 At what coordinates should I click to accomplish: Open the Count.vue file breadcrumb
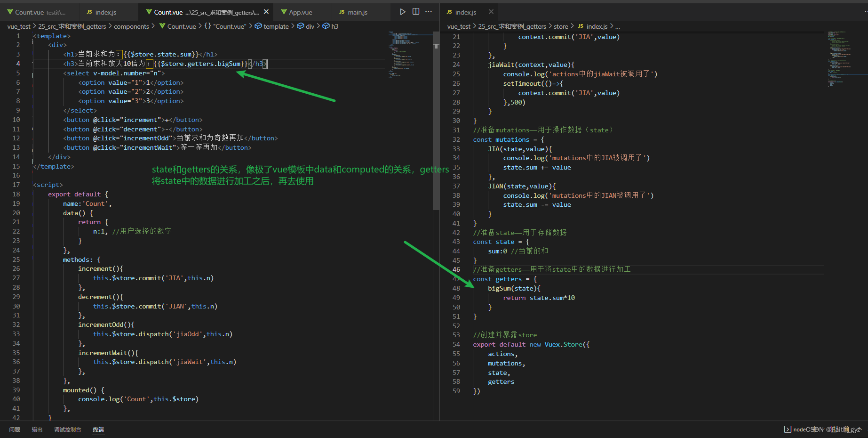click(177, 26)
